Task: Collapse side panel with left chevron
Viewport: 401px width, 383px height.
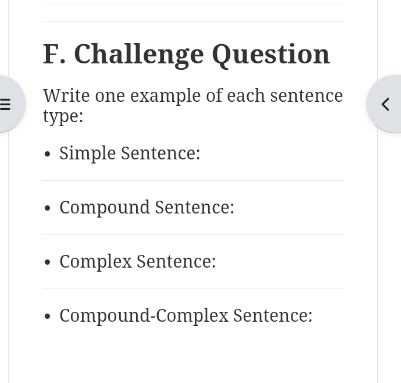Action: pyautogui.click(x=385, y=104)
